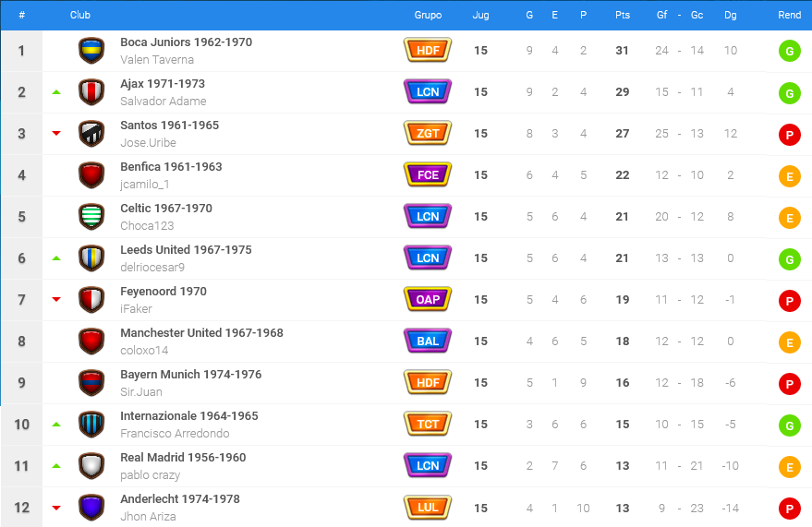Image resolution: width=812 pixels, height=527 pixels.
Task: Click the orange E form indicator for Benfica
Action: (789, 176)
